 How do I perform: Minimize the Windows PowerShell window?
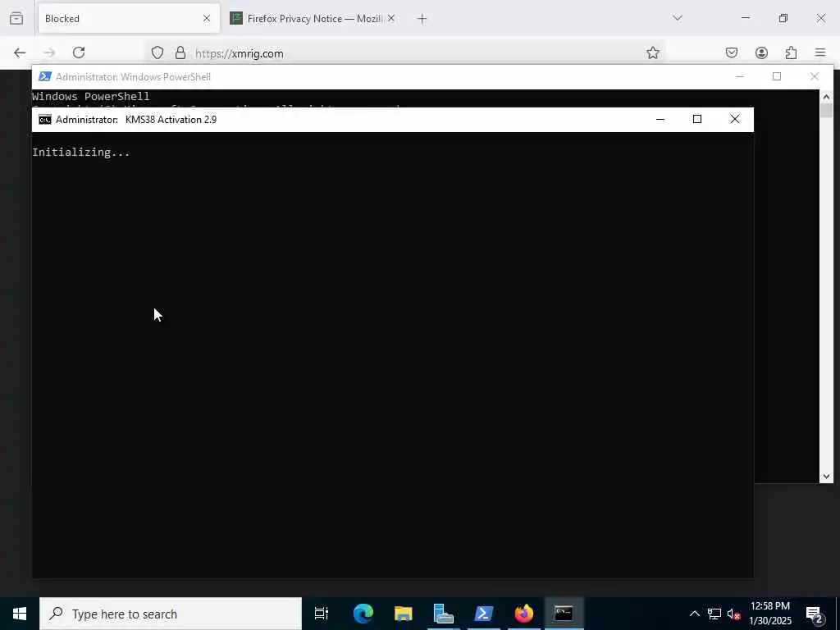coord(740,76)
